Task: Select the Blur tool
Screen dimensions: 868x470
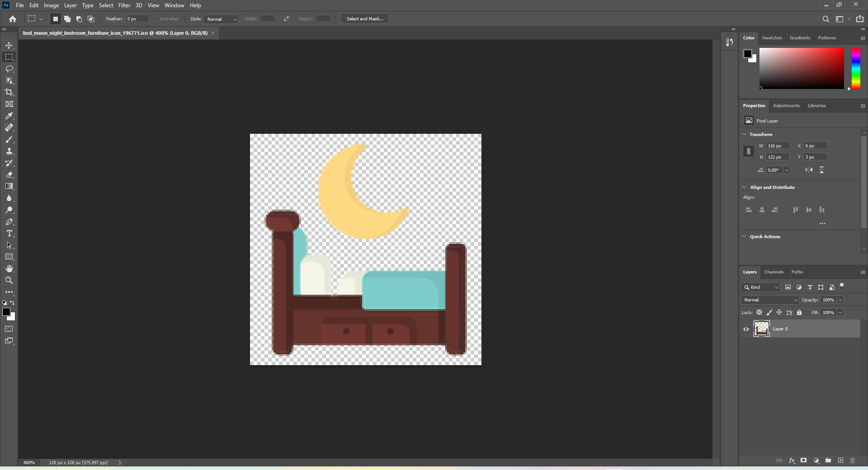Action: [x=9, y=198]
